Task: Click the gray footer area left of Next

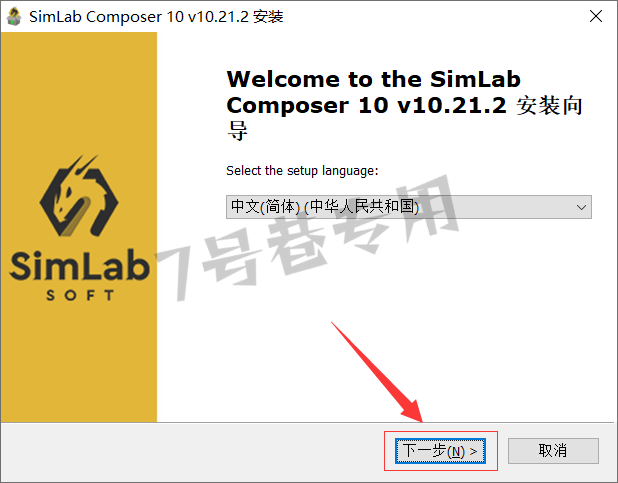Action: click(192, 451)
